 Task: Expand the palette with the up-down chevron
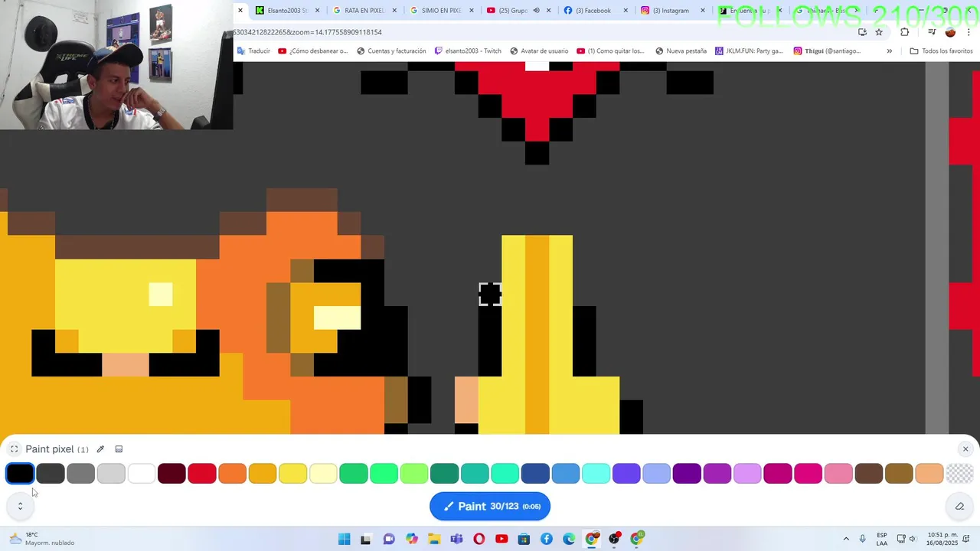point(20,506)
